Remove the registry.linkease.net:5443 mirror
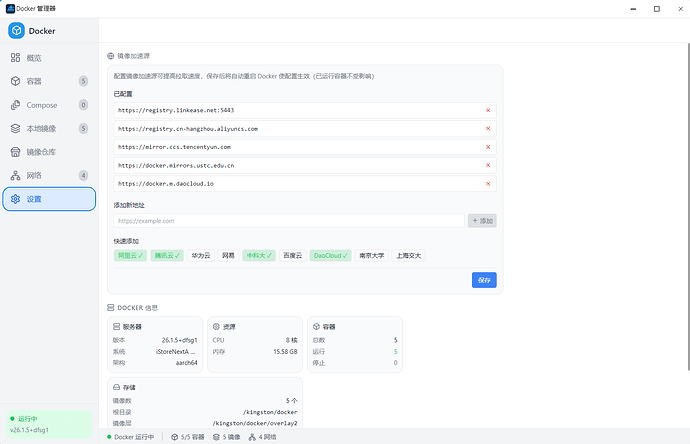Image resolution: width=690 pixels, height=444 pixels. [488, 110]
